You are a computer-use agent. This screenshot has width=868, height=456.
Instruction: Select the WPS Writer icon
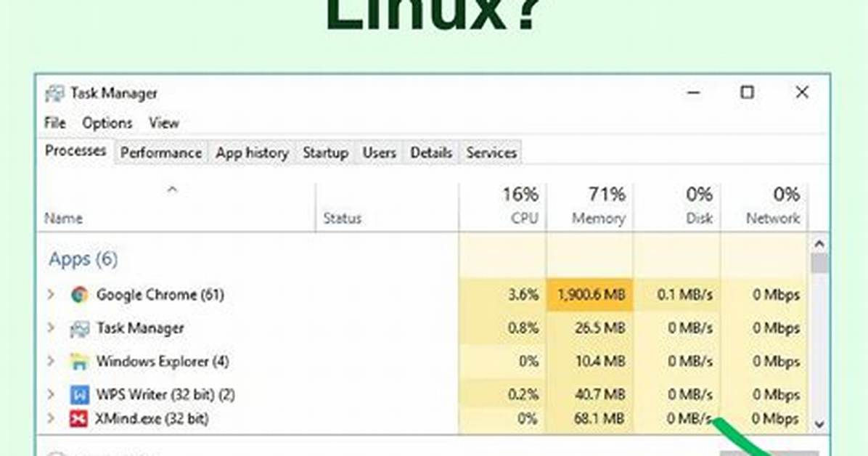point(79,395)
